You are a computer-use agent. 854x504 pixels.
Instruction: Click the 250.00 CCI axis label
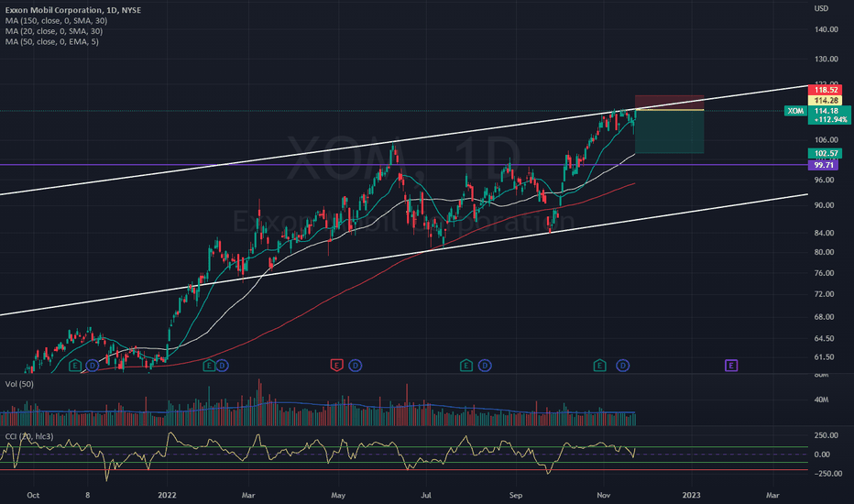[827, 435]
